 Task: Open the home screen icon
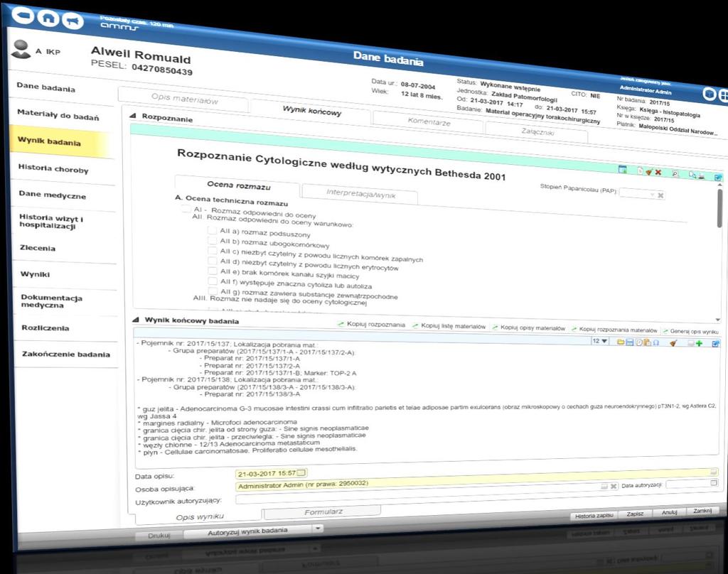pyautogui.click(x=48, y=18)
